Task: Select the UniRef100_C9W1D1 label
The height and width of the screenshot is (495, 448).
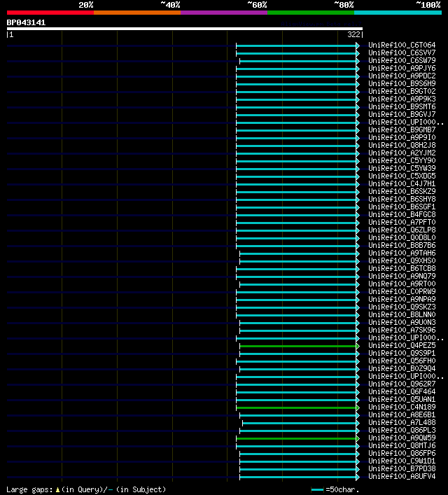Action: pos(402,461)
